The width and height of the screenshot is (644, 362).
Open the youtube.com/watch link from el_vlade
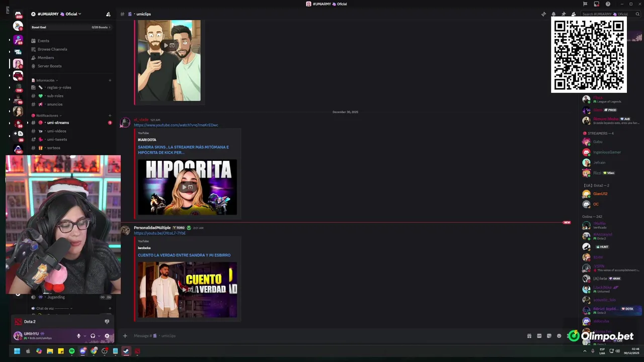(x=176, y=125)
